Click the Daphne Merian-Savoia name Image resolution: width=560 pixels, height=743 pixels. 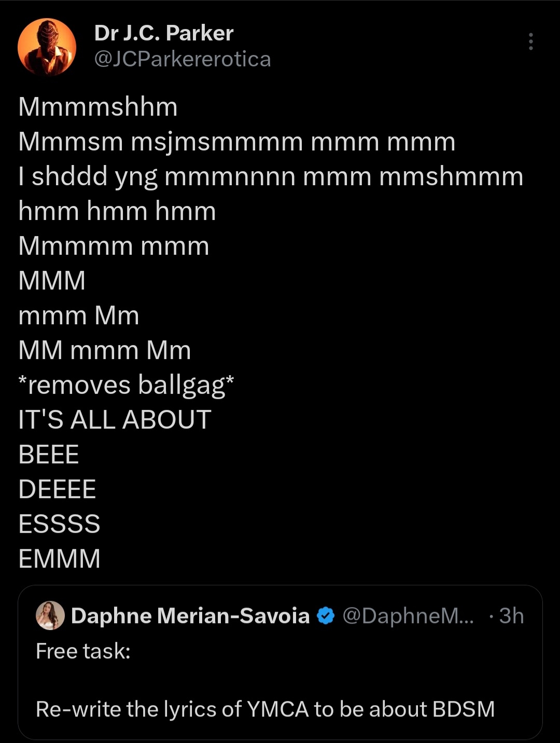(x=190, y=616)
